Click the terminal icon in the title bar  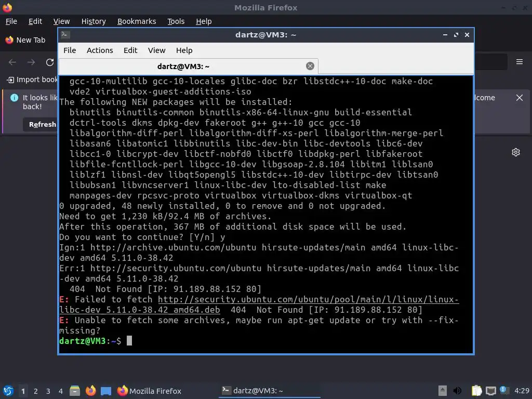pos(65,35)
